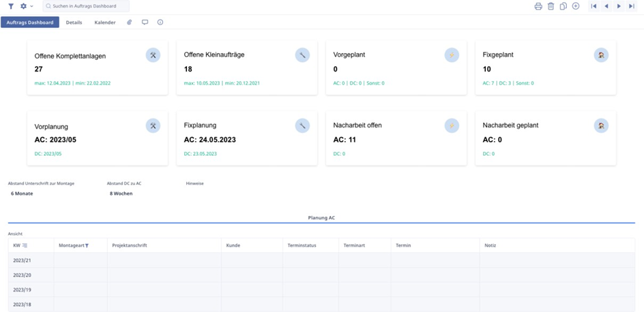Delete record with the trash icon
644x312 pixels.
pyautogui.click(x=551, y=6)
